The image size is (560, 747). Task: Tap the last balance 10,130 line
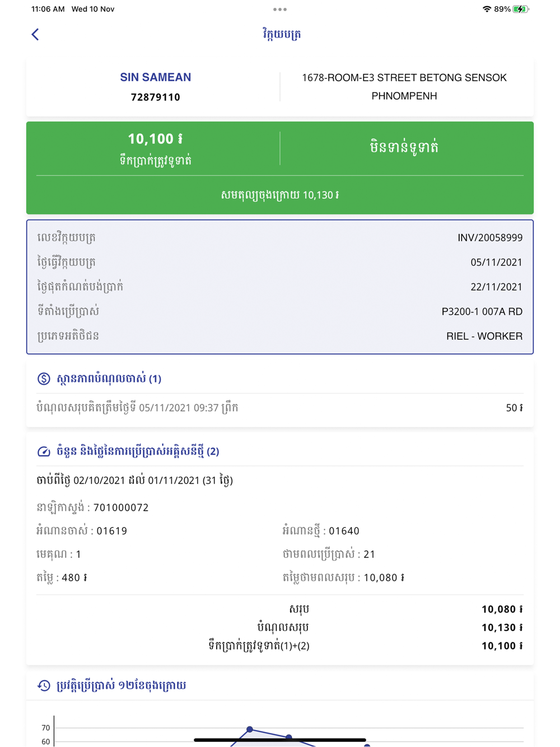point(280,195)
